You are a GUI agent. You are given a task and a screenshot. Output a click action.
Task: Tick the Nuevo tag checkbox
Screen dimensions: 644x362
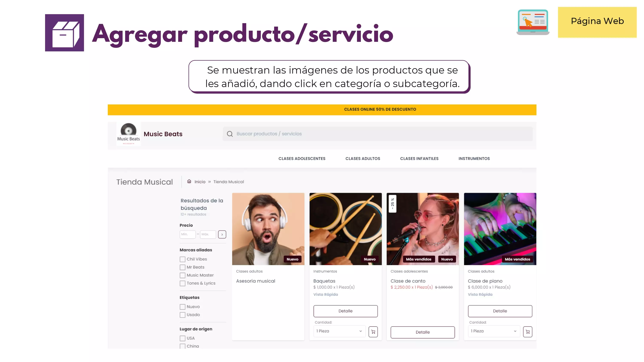click(182, 307)
